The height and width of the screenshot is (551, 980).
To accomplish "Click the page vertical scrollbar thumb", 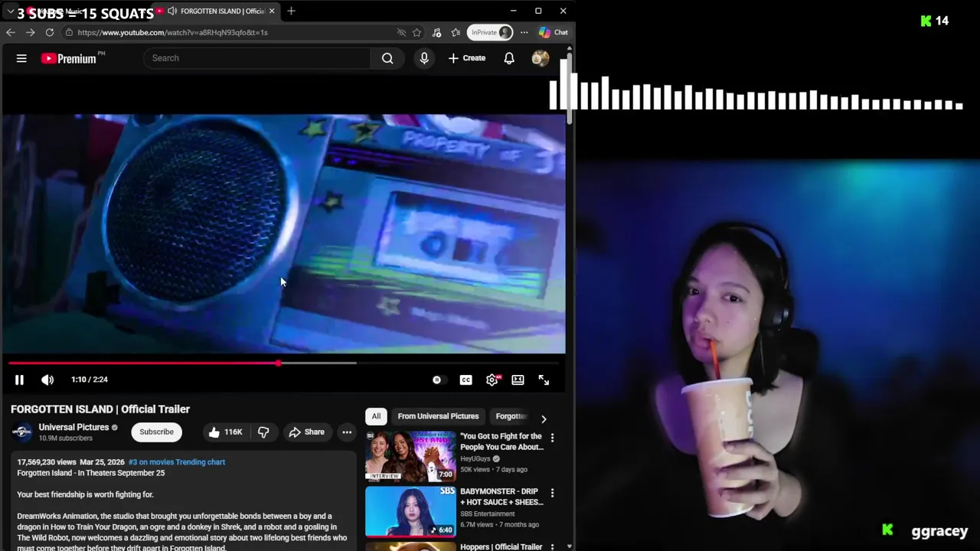I will point(569,88).
